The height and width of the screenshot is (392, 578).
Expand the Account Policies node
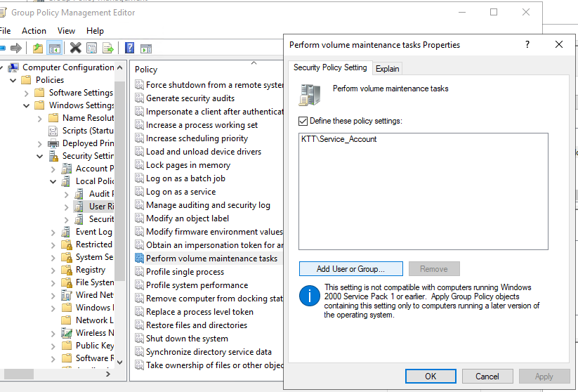point(53,169)
